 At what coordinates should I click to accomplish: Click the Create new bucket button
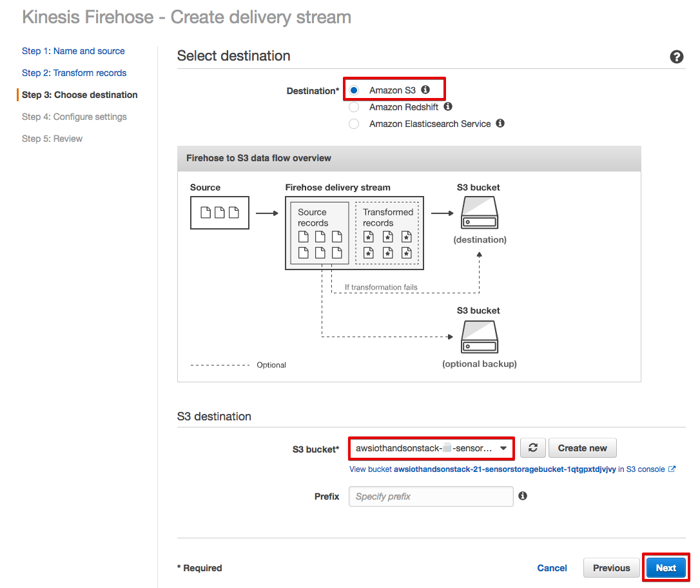[x=582, y=448]
